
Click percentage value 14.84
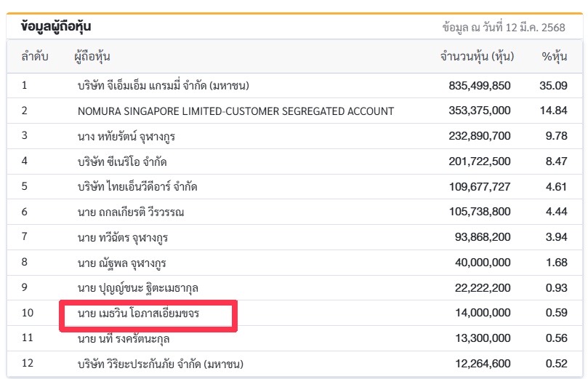pos(554,111)
